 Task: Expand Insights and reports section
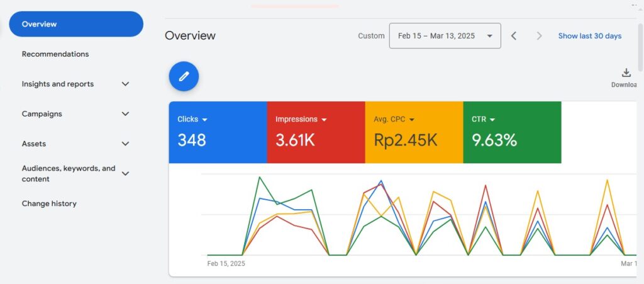tap(125, 84)
